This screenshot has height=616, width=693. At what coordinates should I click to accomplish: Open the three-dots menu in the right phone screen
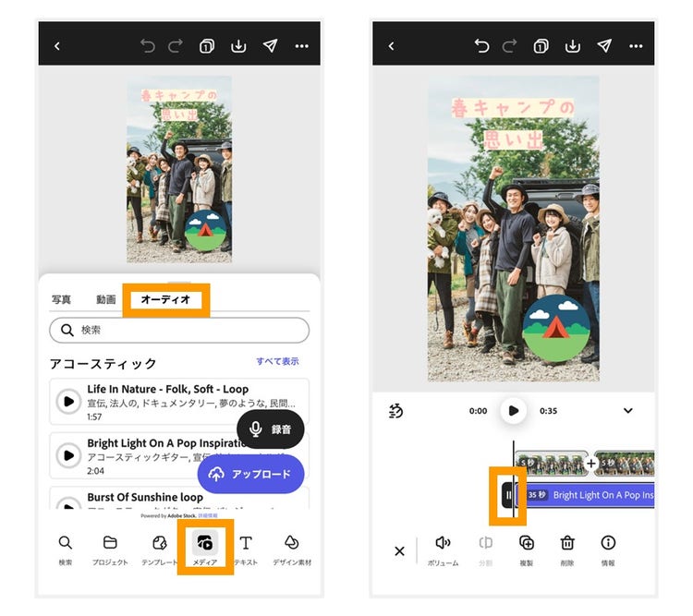(x=636, y=46)
